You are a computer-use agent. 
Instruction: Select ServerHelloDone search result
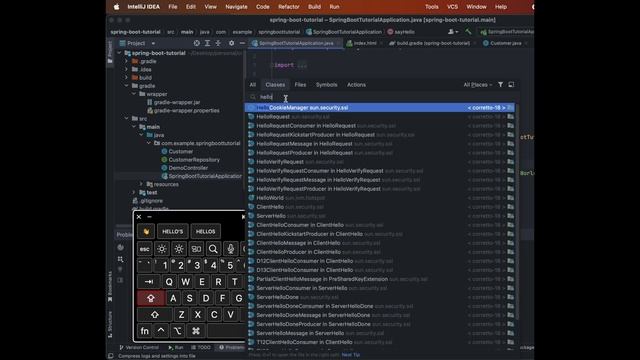coord(380,297)
